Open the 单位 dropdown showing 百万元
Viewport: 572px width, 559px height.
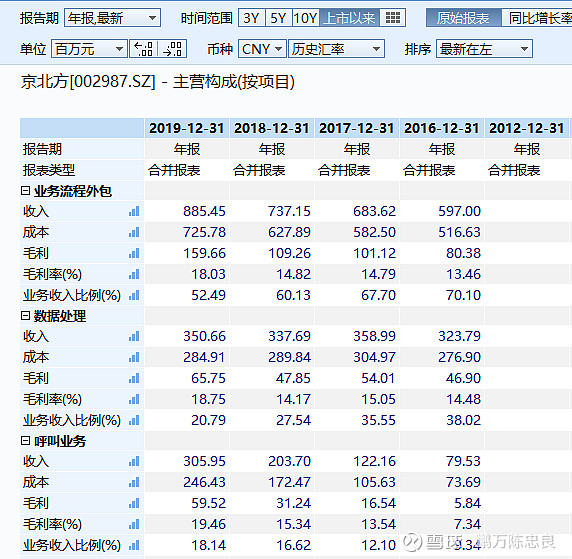89,49
